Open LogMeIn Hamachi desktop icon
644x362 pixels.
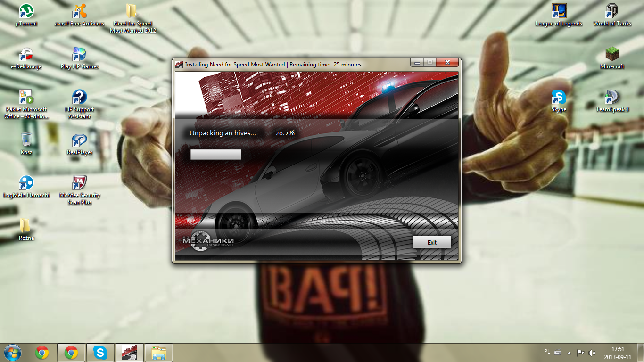click(x=26, y=187)
